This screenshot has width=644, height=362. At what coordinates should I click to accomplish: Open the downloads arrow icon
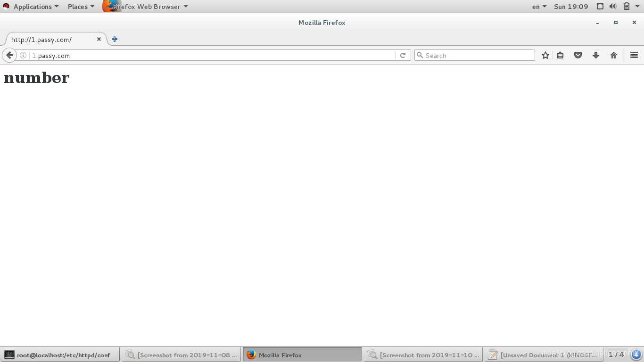pos(596,55)
